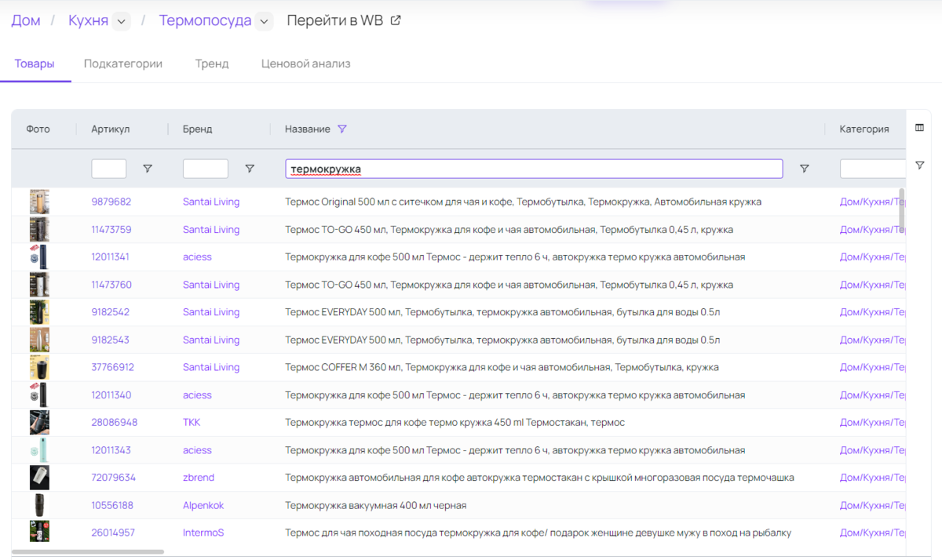Click the Перейти в WB link

tap(335, 21)
